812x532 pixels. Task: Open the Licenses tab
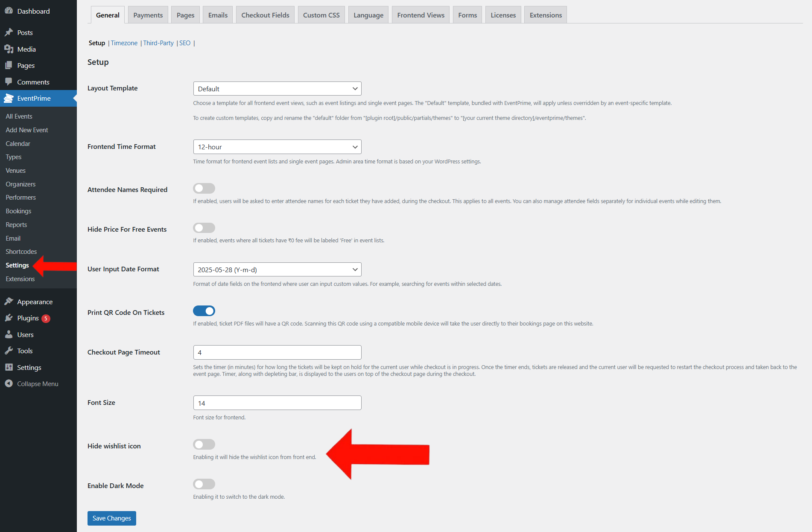point(503,15)
